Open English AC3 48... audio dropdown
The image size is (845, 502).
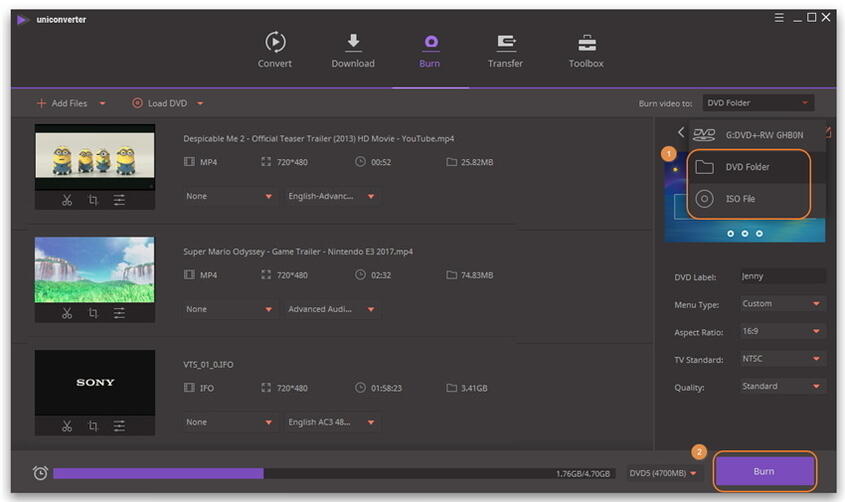(x=331, y=422)
